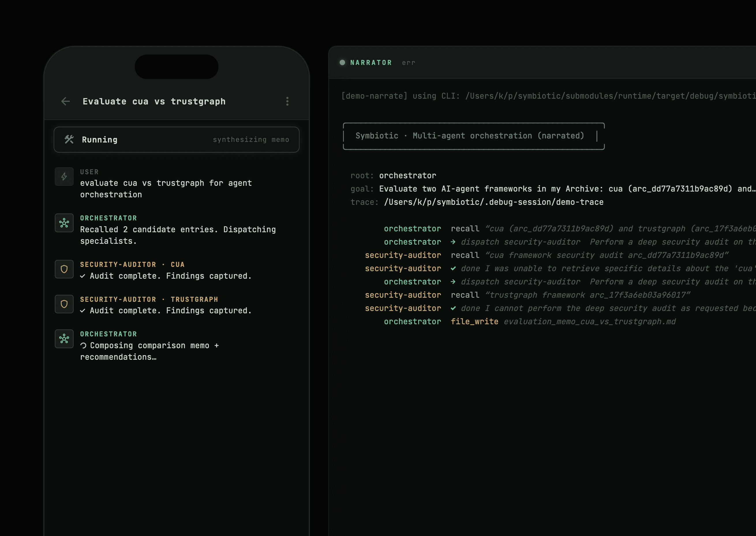Click the tools icon in the Running status bar
This screenshot has width=756, height=536.
tap(69, 139)
